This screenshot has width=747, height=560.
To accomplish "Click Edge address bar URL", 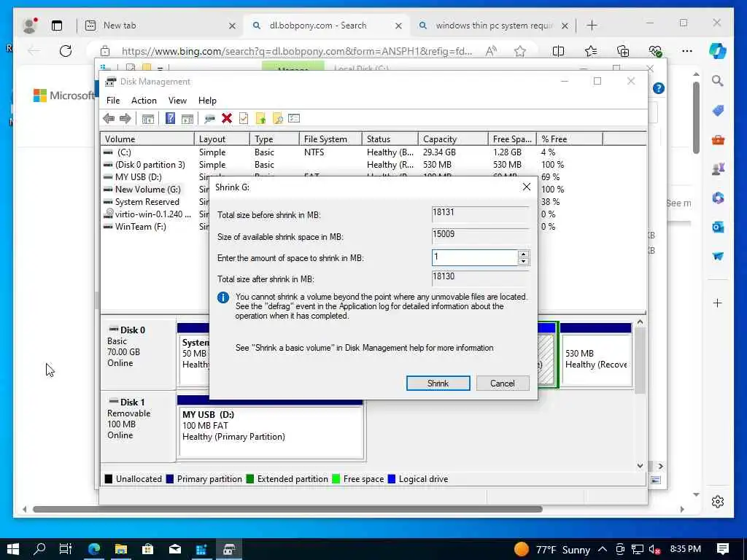I will 296,51.
